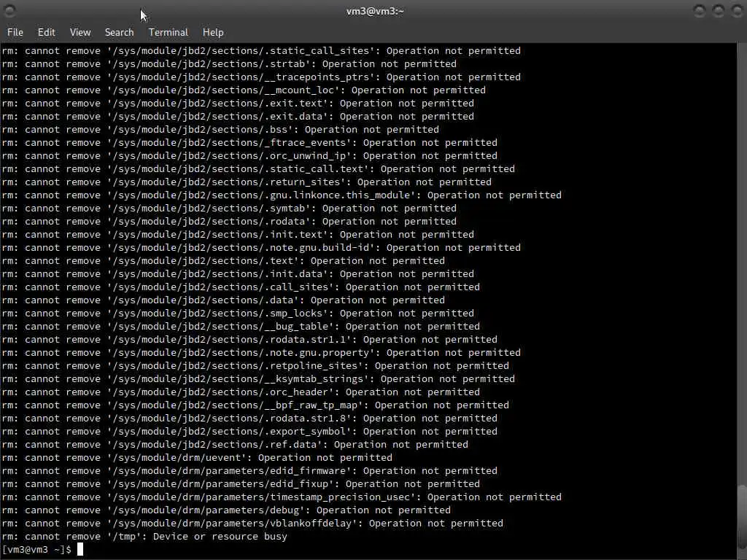Open the Search menu

coord(119,32)
